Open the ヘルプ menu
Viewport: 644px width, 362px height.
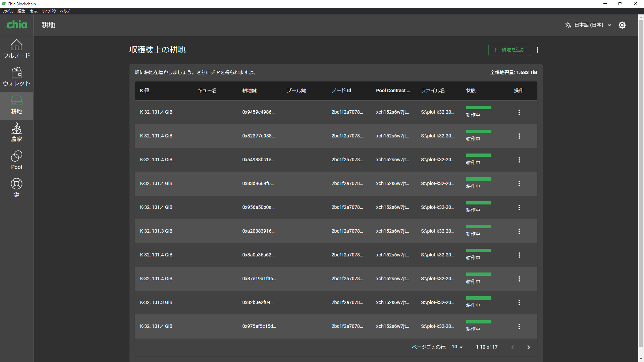(65, 11)
